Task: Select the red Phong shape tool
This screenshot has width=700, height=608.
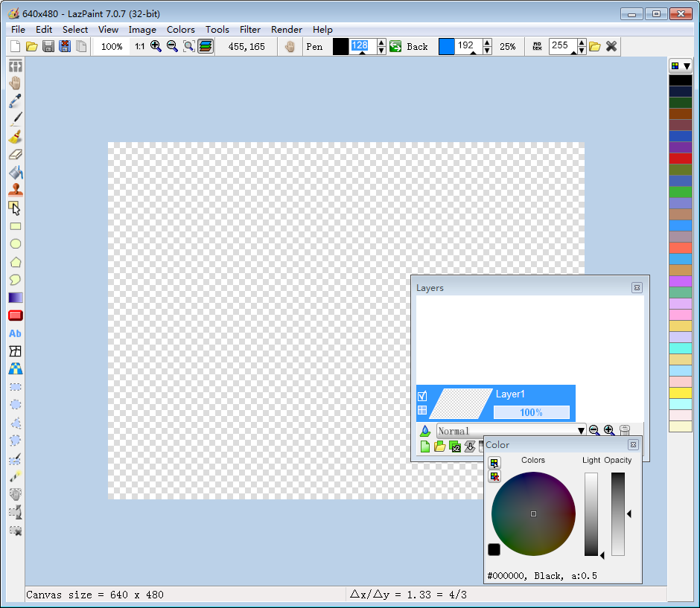Action: click(x=15, y=316)
